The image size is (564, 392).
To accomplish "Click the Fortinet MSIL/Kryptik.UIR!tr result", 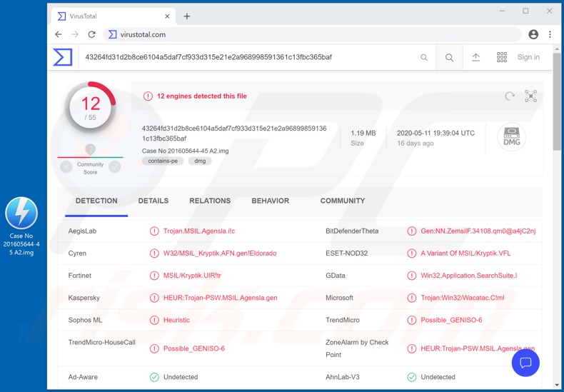I will [x=192, y=276].
